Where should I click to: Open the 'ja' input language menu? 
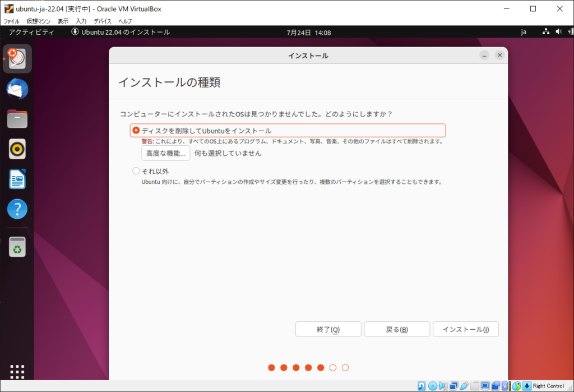pos(524,32)
